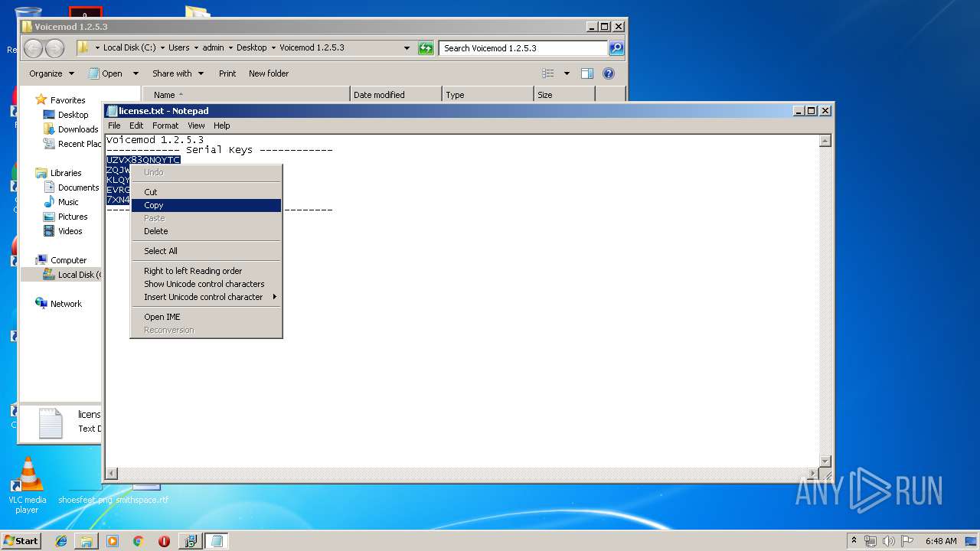Screen dimensions: 980x551
Task: Select Music library
Action: [x=68, y=202]
